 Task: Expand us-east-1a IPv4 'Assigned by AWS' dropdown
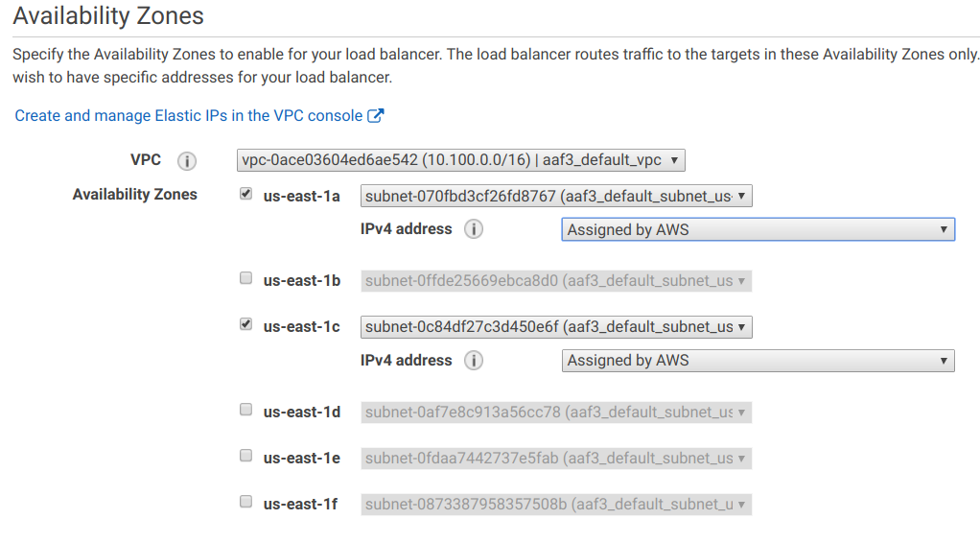coord(758,229)
